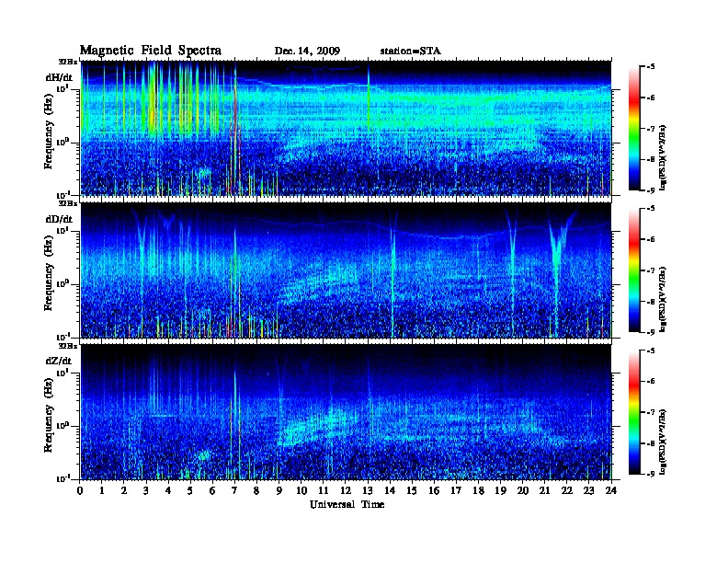Click hour 5 on the Universal Time axis
This screenshot has width=728, height=563.
point(190,490)
